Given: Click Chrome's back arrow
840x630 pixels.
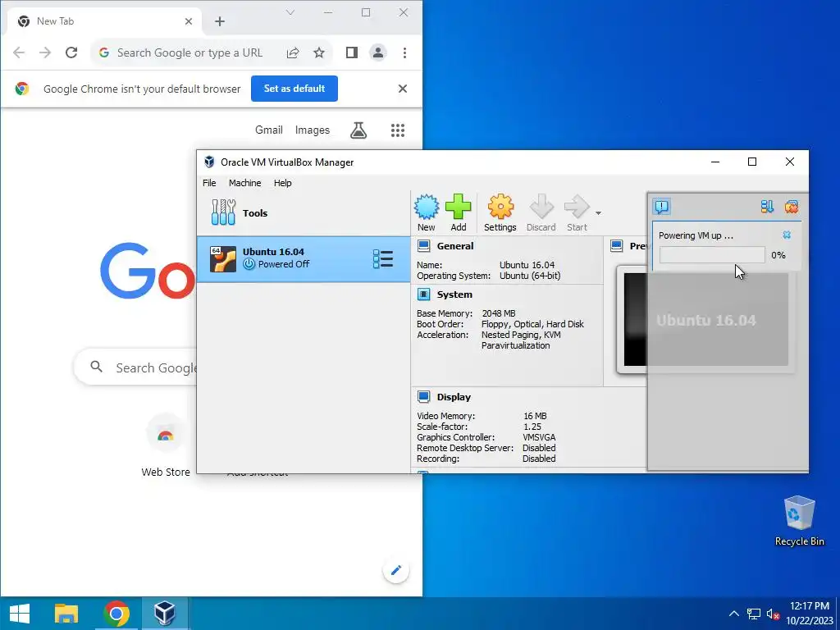Looking at the screenshot, I should (x=19, y=52).
